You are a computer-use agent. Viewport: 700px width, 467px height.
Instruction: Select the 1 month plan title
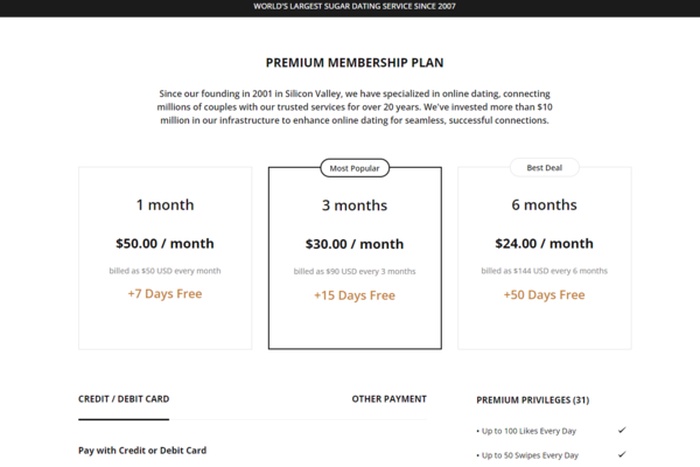point(165,205)
